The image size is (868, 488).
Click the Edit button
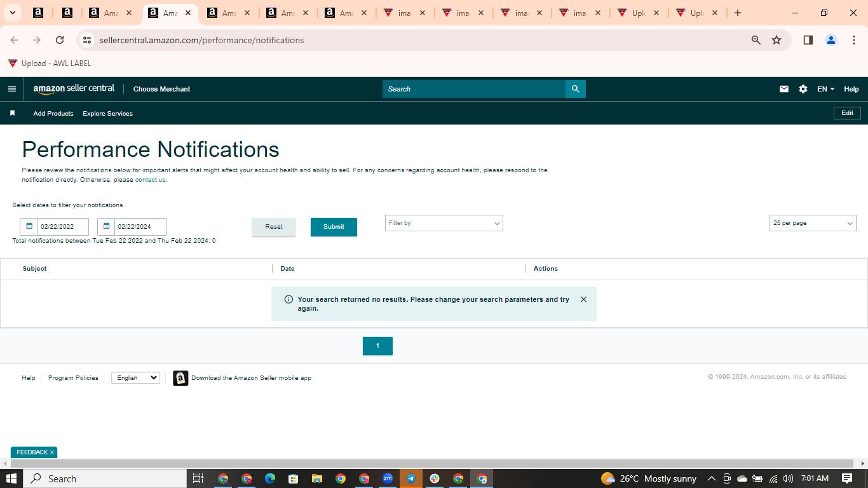pyautogui.click(x=847, y=113)
